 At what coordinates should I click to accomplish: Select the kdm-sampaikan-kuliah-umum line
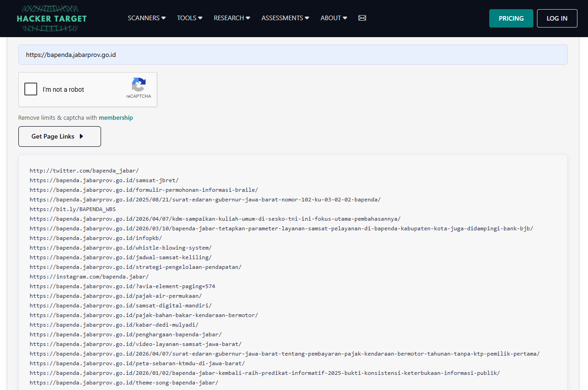(215, 218)
